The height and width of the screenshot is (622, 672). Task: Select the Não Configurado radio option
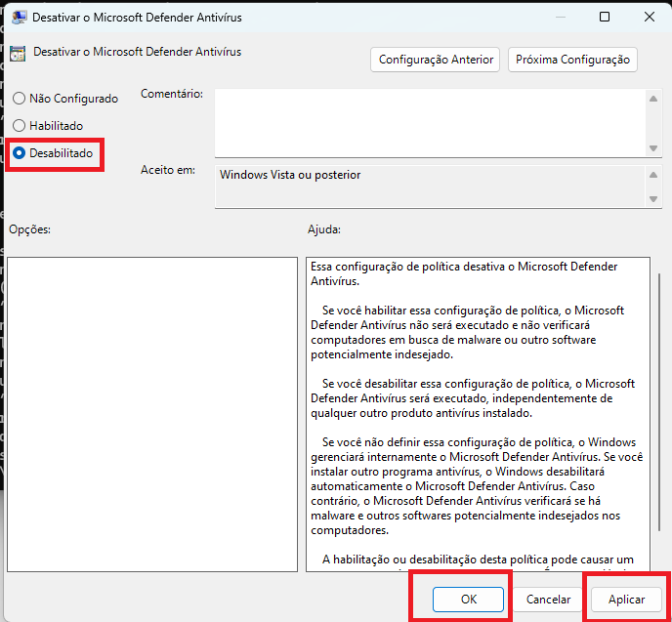[x=20, y=99]
